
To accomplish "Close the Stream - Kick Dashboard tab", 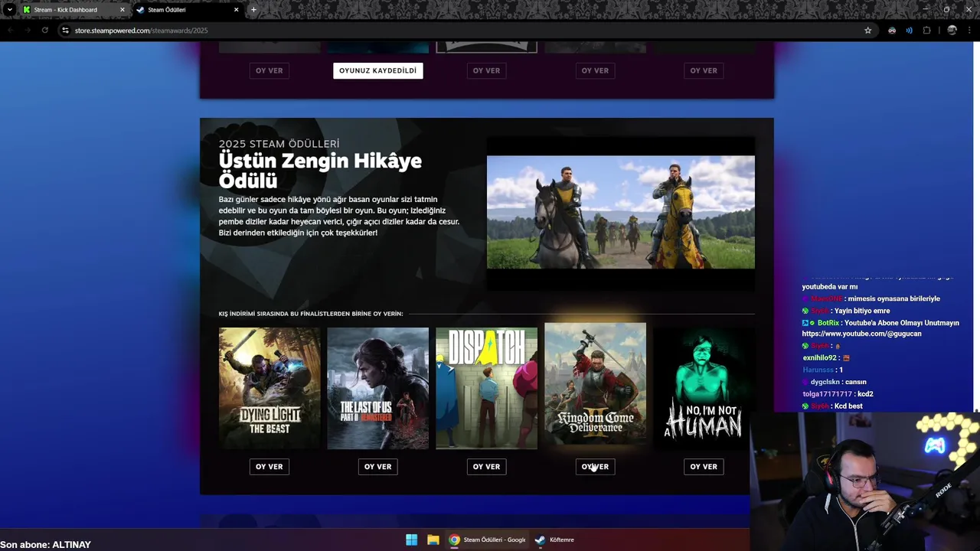I will pos(122,10).
